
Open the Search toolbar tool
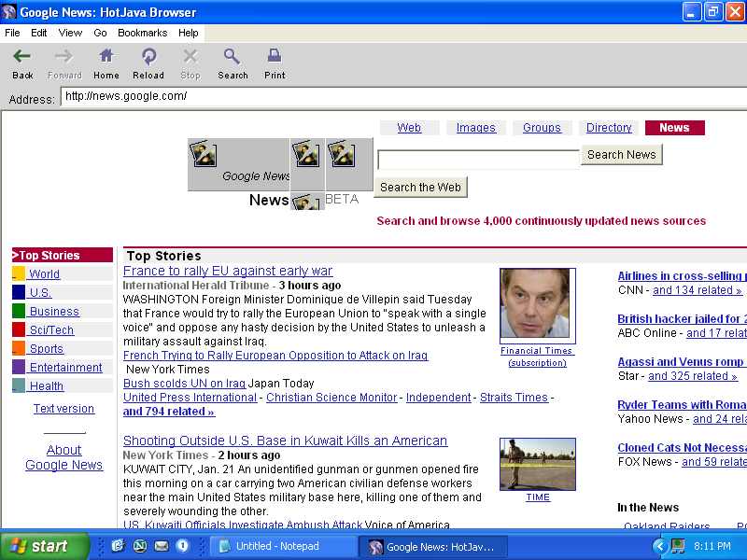(233, 57)
